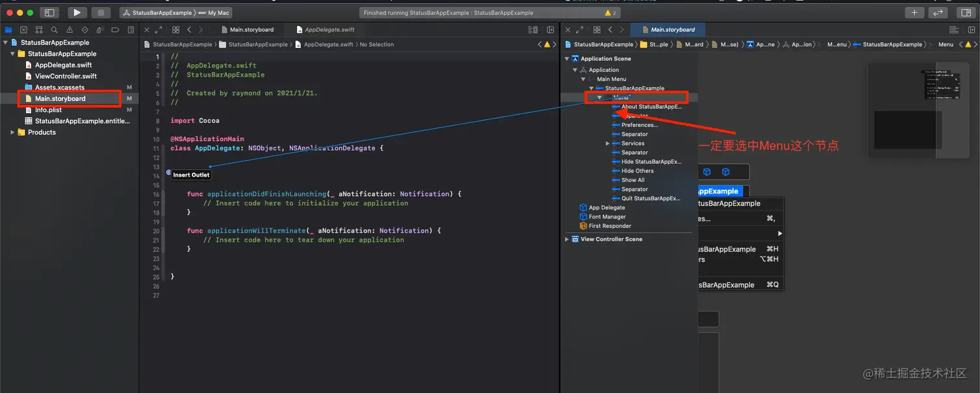Collapse the StatusBarAppExample group folder

(13, 54)
